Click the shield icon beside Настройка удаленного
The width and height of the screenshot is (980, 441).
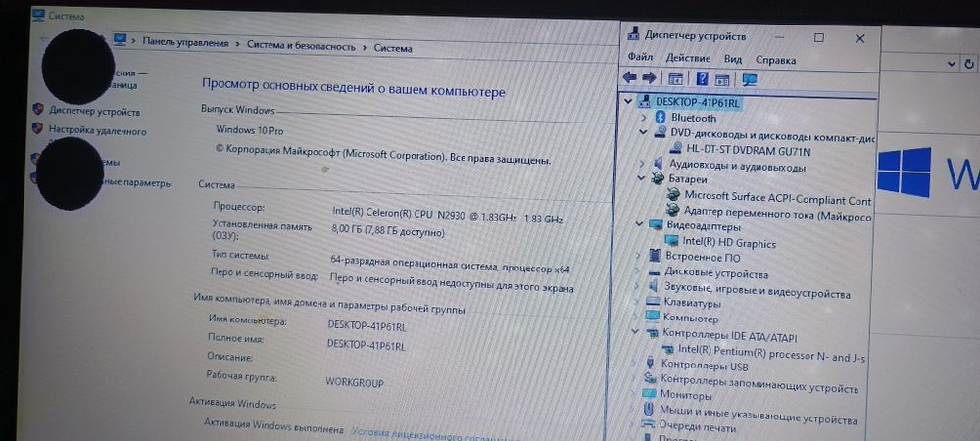[37, 129]
